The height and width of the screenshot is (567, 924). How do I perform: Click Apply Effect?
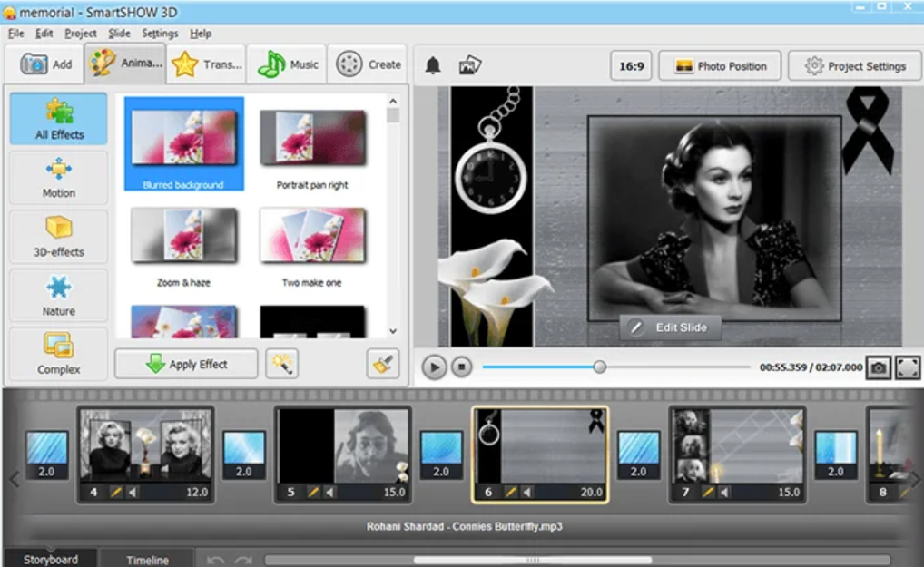click(185, 364)
